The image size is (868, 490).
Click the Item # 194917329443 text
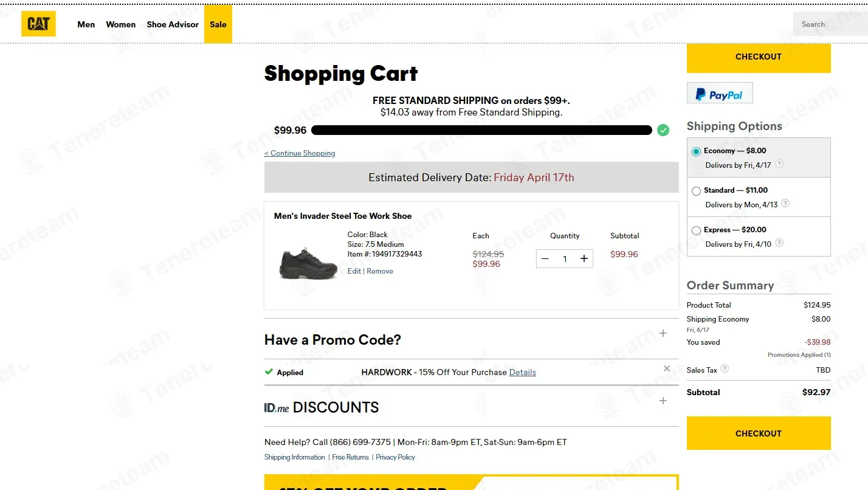pos(385,254)
